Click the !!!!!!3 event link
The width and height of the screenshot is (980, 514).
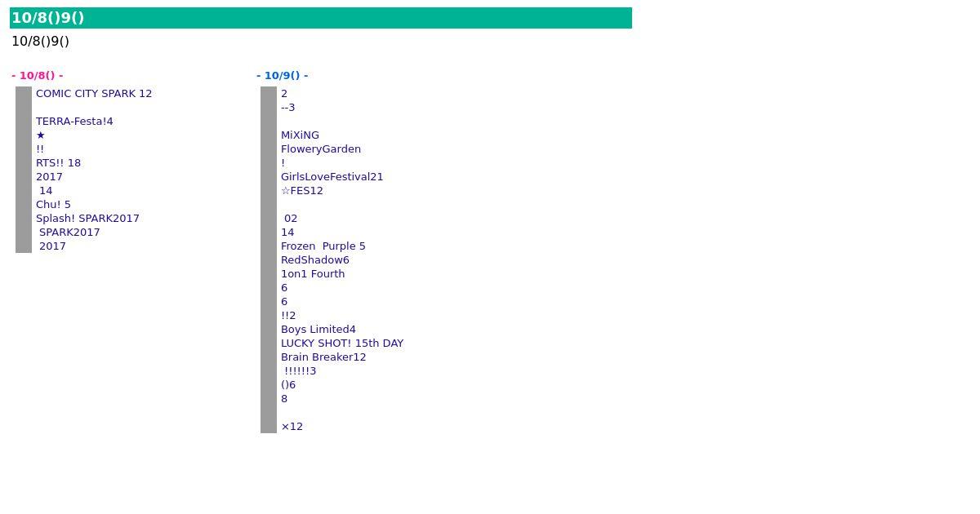[x=300, y=371]
